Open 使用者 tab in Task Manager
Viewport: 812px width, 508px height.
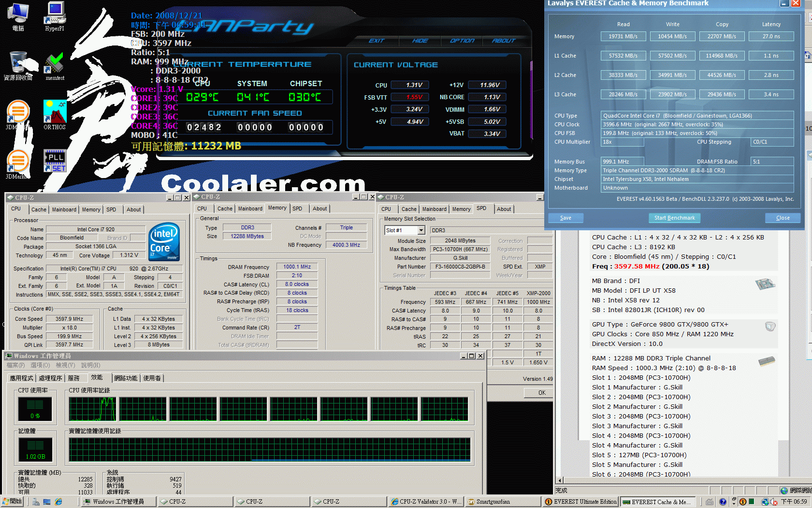click(x=152, y=378)
